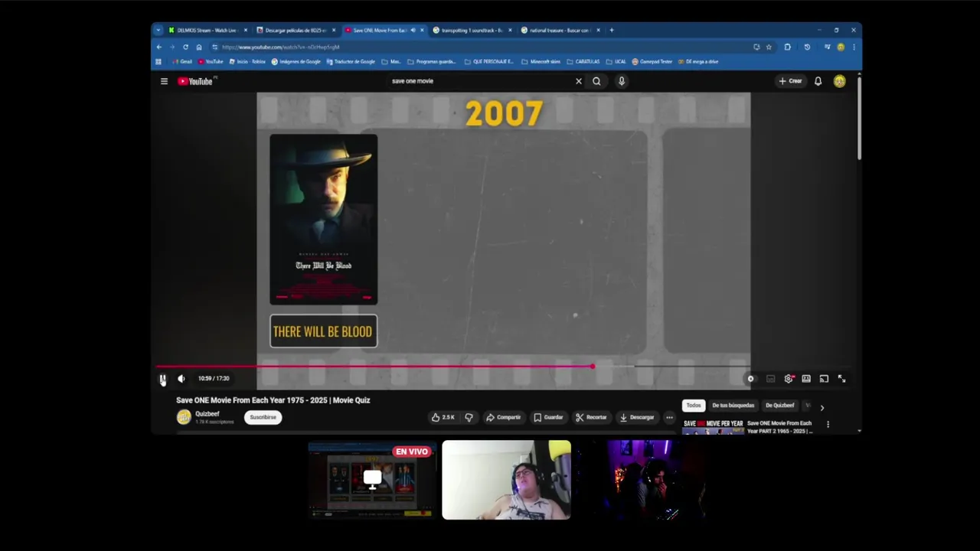Pause the YouTube video

162,378
